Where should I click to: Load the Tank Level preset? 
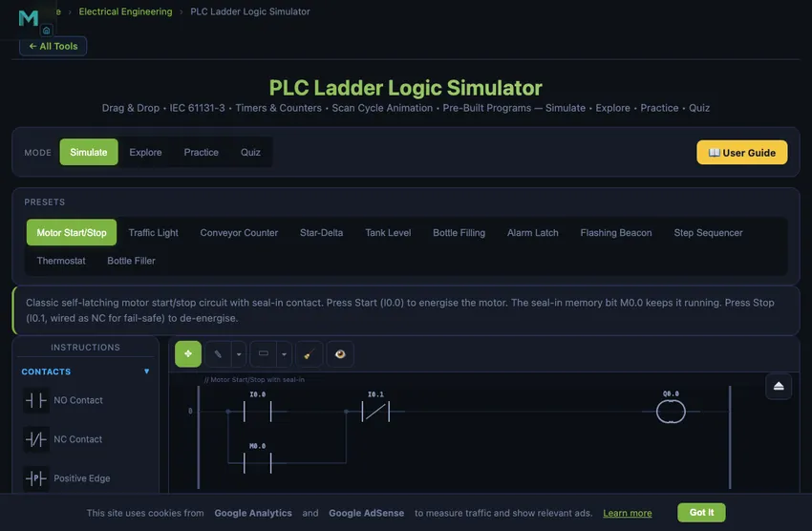point(388,232)
